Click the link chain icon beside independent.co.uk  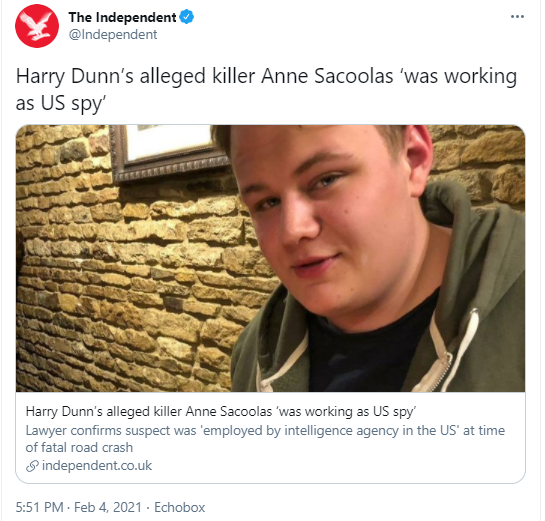pyautogui.click(x=32, y=466)
